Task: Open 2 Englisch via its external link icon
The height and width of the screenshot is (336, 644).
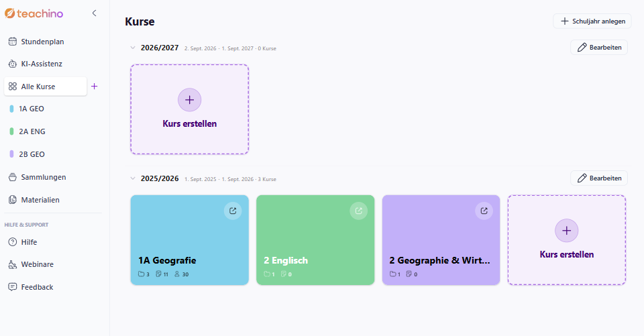Action: [358, 211]
